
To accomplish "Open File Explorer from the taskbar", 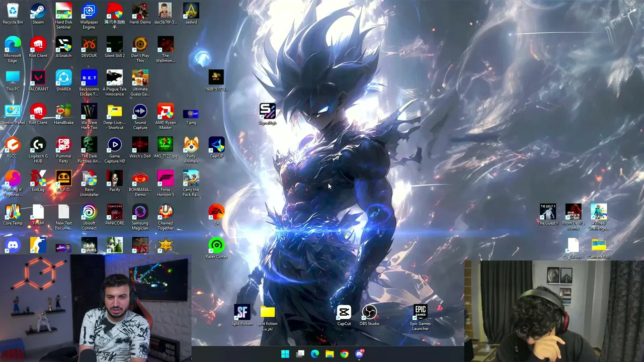I will (330, 354).
